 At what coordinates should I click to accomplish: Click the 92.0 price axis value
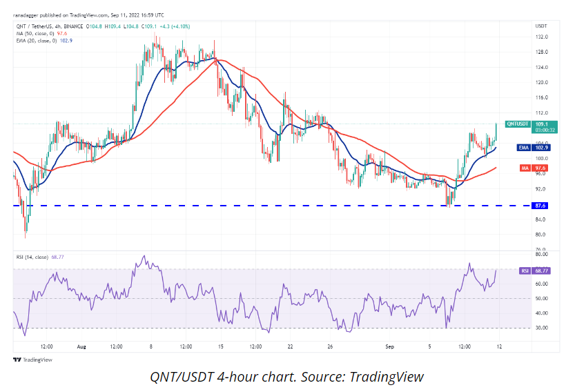[x=542, y=189]
